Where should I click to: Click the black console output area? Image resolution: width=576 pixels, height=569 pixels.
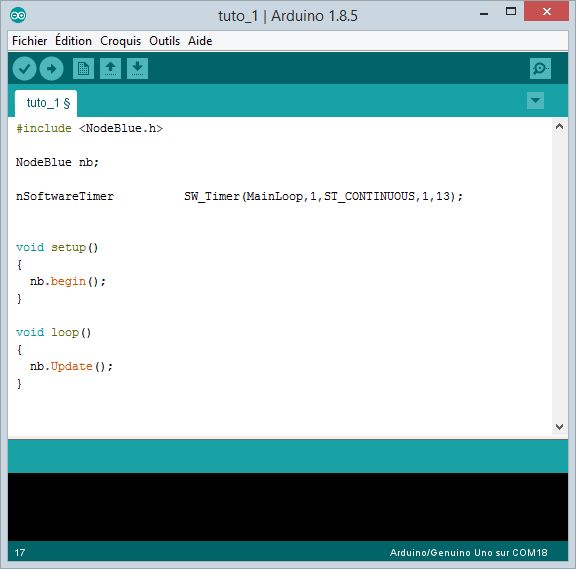(288, 507)
